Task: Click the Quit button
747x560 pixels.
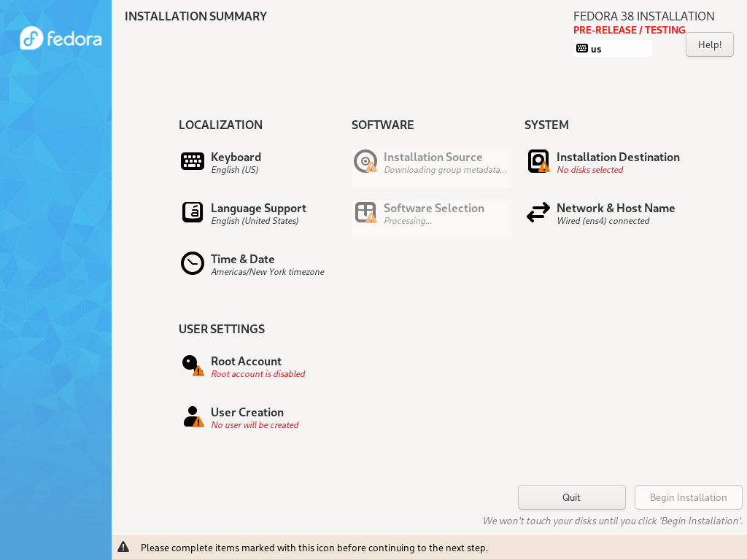Action: coord(572,497)
